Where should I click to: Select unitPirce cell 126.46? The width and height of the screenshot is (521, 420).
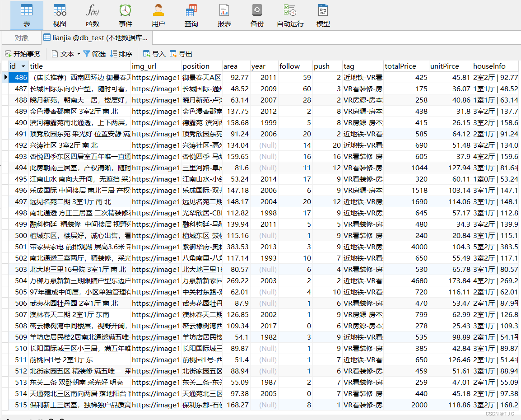pos(451,360)
